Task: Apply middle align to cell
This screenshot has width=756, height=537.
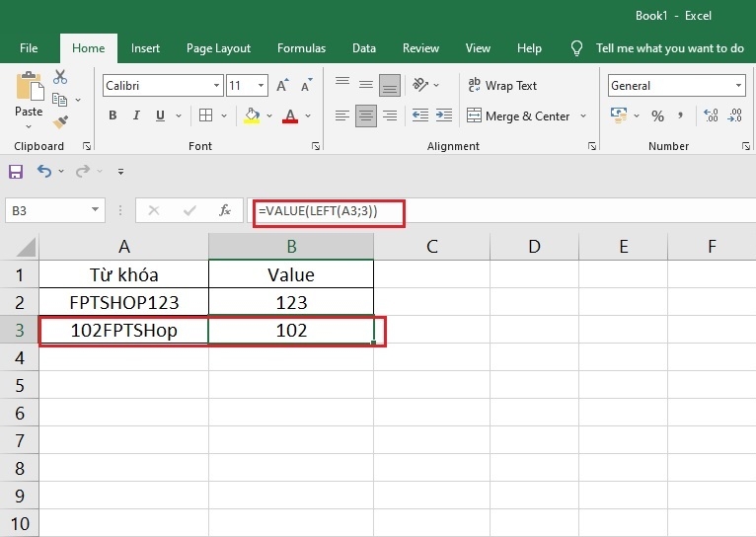Action: click(366, 85)
